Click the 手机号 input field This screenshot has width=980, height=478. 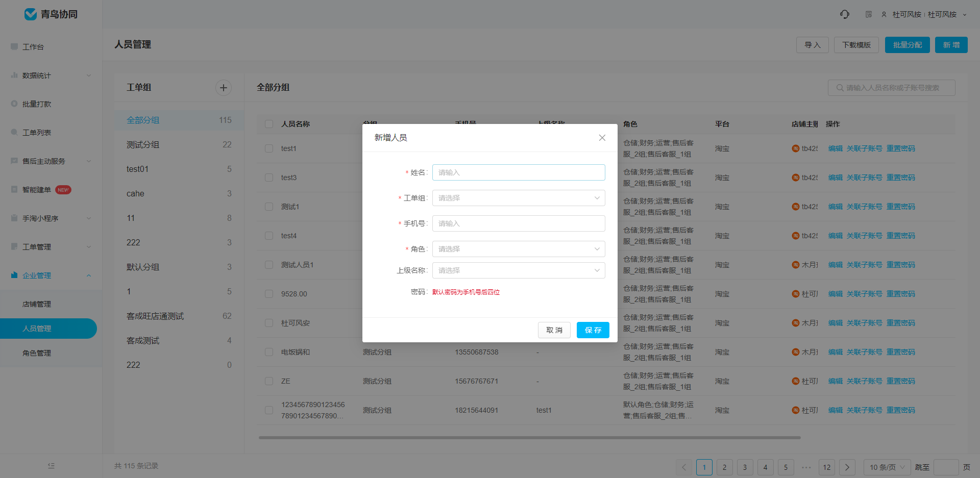point(519,223)
